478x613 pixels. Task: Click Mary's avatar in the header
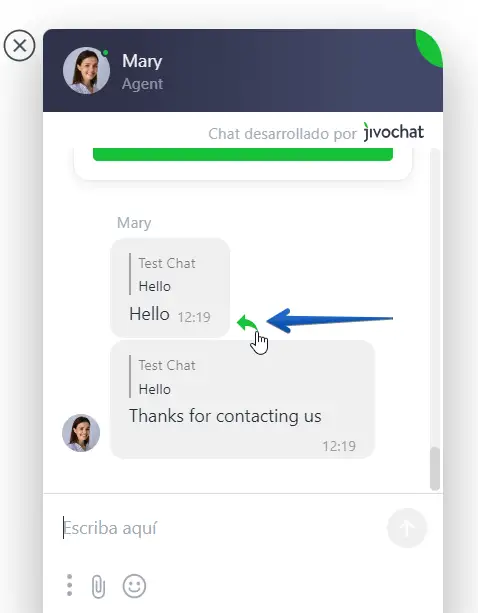tap(86, 71)
